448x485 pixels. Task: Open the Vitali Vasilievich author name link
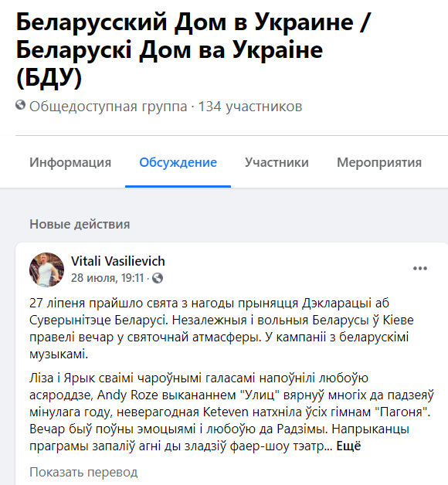tap(118, 261)
